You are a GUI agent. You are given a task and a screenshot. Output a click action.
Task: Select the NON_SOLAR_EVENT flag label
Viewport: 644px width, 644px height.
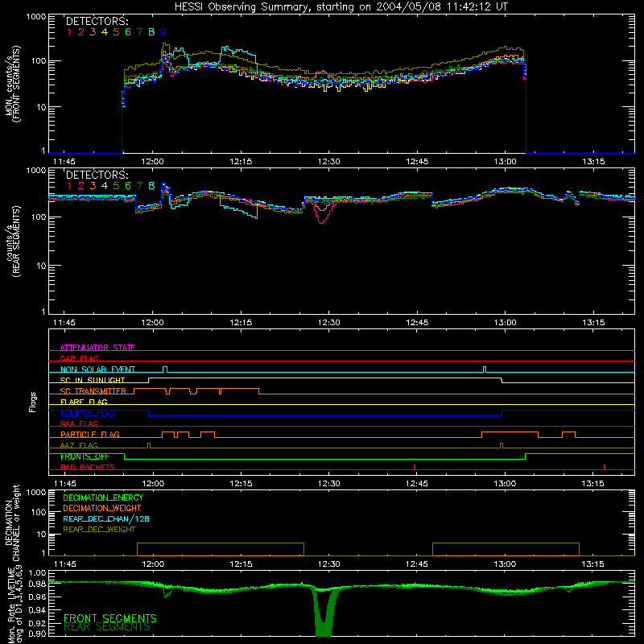tap(97, 369)
